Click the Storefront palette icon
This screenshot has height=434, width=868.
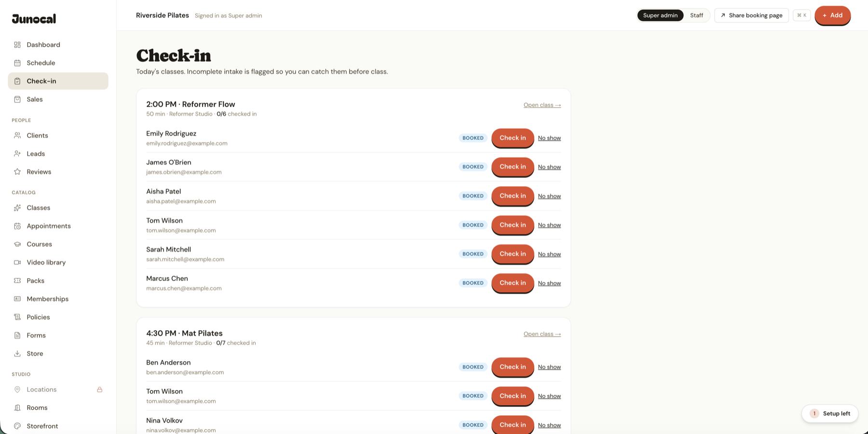[17, 426]
